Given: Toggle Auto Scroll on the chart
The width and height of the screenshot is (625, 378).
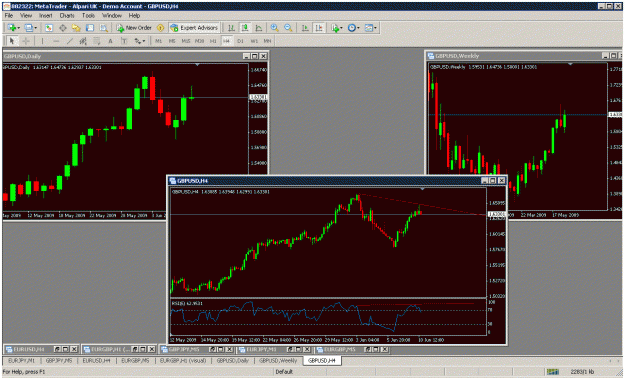Looking at the screenshot, I should pyautogui.click(x=305, y=28).
